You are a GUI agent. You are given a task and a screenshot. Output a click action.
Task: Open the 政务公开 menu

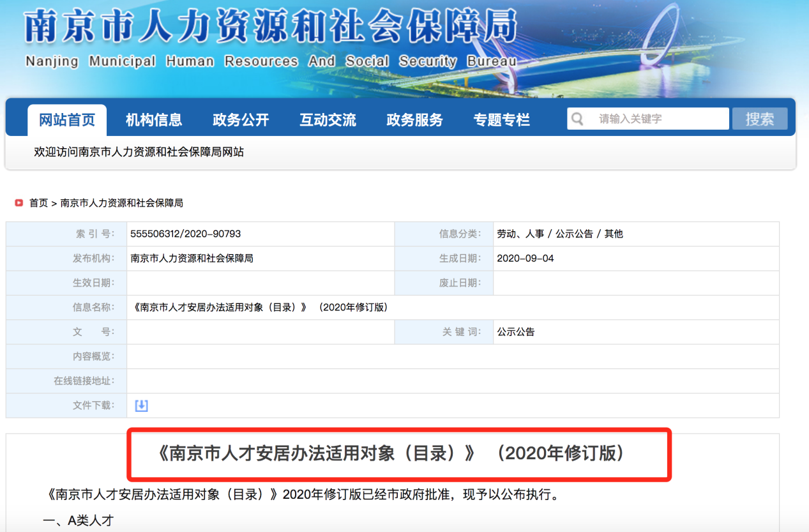pos(241,119)
